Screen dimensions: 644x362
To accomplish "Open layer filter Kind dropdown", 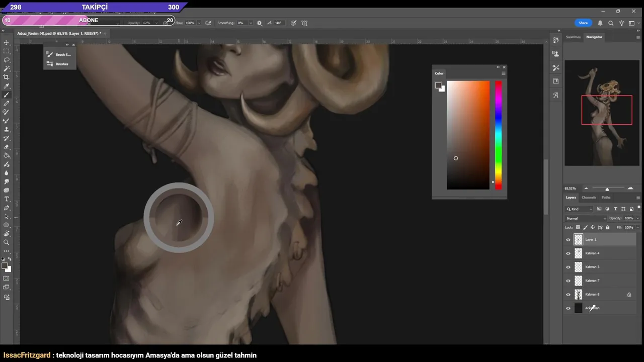I will (x=579, y=209).
